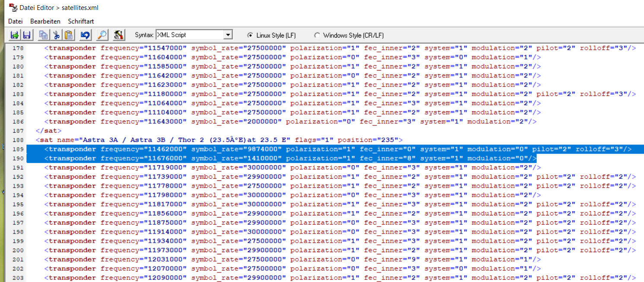Viewport: 644px width, 282px height.
Task: Click frequency "11064000" on line 184
Action: coord(165,103)
